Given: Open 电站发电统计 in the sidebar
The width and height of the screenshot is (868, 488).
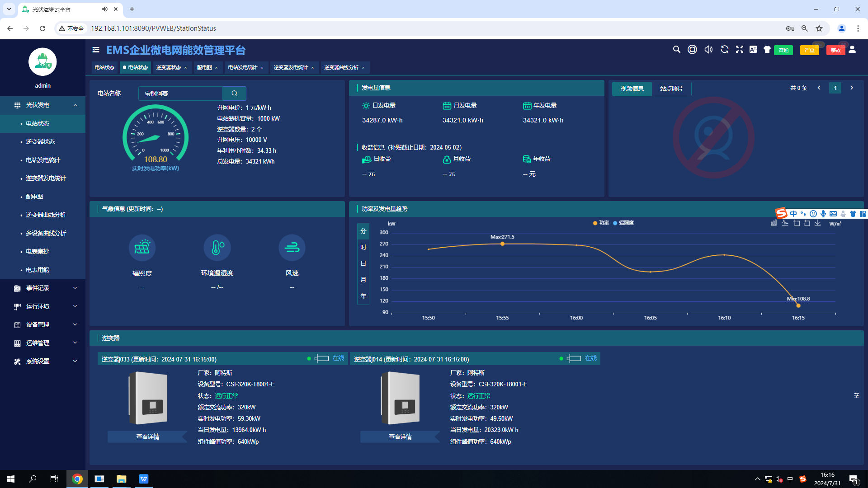Looking at the screenshot, I should pyautogui.click(x=42, y=160).
